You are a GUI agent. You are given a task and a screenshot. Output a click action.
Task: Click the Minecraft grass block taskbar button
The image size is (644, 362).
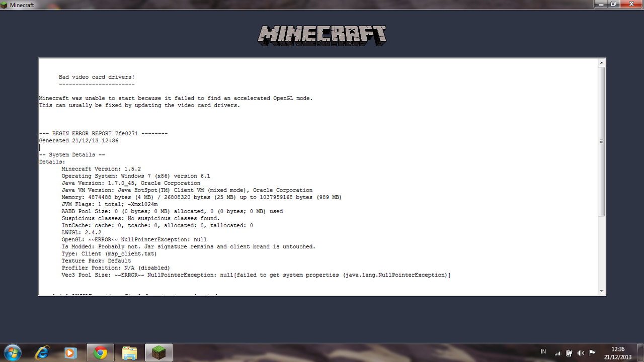click(159, 353)
